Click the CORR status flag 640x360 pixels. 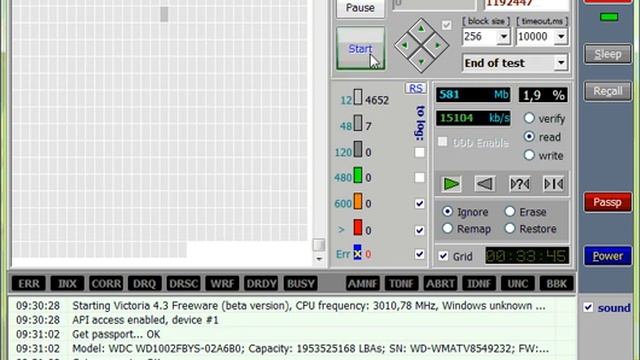[106, 284]
